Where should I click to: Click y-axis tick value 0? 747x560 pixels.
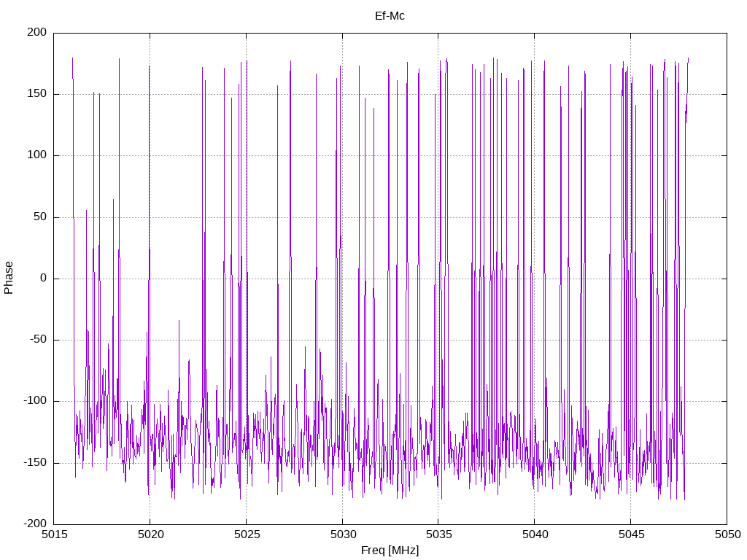(44, 278)
